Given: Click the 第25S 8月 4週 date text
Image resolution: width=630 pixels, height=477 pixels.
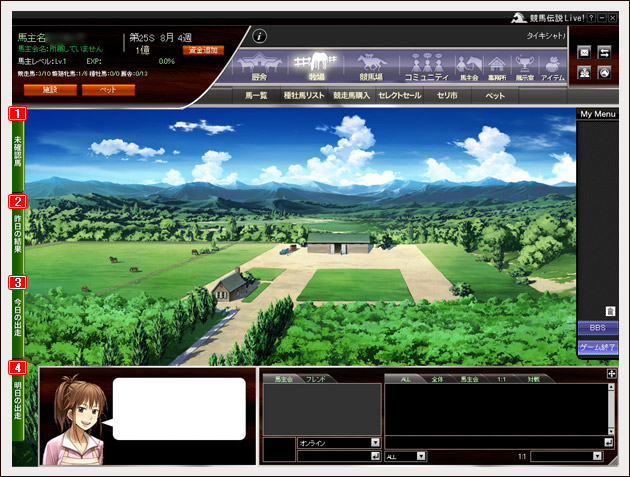Looking at the screenshot, I should point(161,38).
